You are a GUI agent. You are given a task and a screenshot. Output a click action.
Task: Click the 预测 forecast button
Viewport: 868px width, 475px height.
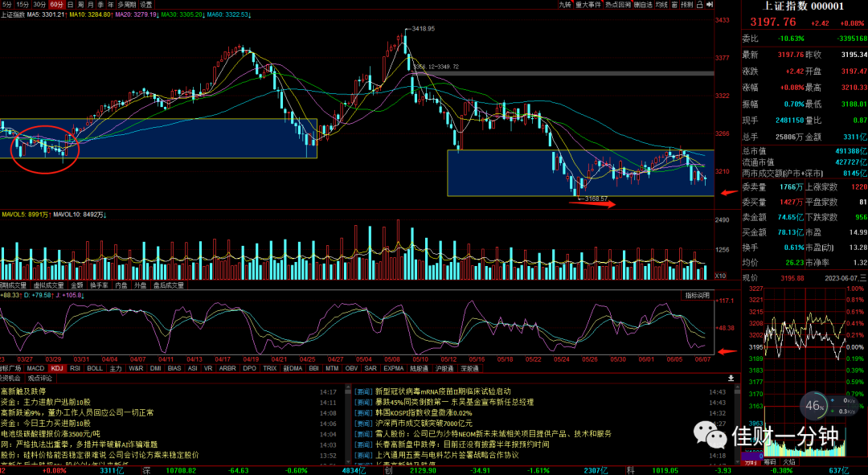tap(686, 5)
